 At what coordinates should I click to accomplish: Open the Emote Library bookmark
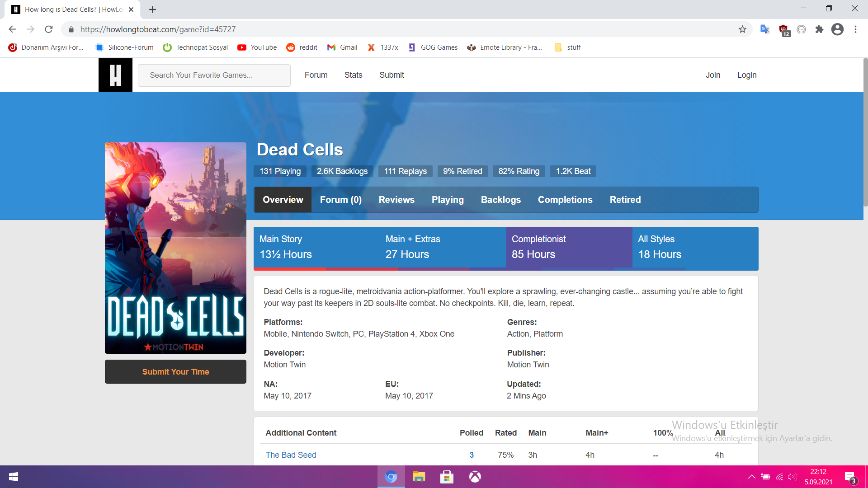click(505, 47)
